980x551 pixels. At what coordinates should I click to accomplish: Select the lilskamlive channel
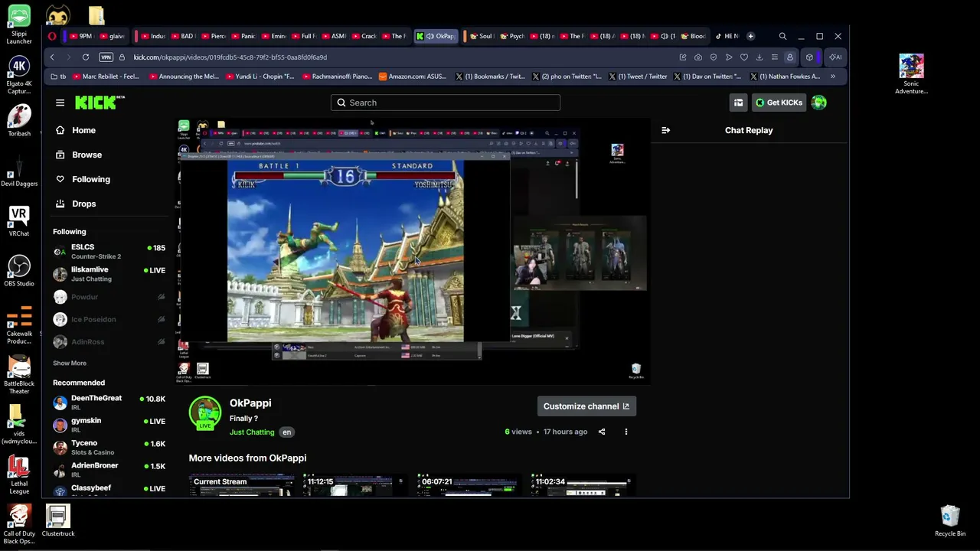pyautogui.click(x=109, y=274)
